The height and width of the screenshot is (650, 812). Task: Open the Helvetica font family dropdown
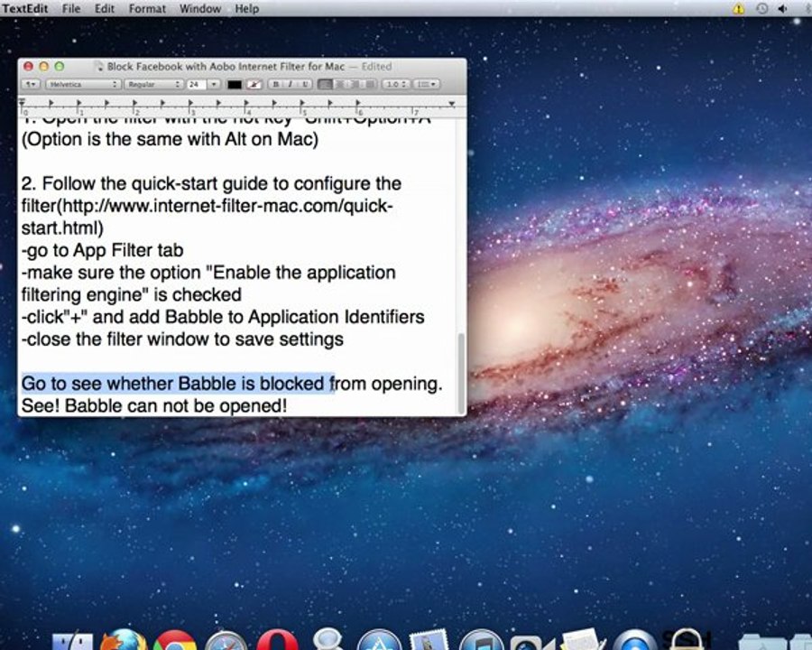(x=83, y=84)
